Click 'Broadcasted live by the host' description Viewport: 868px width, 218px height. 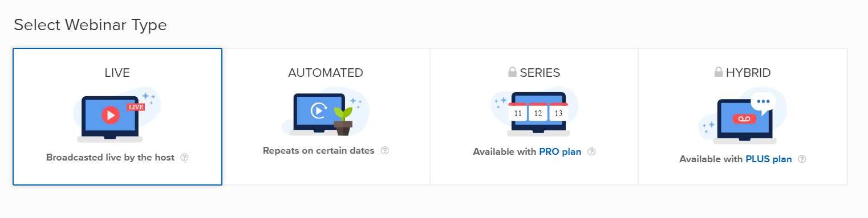point(110,158)
